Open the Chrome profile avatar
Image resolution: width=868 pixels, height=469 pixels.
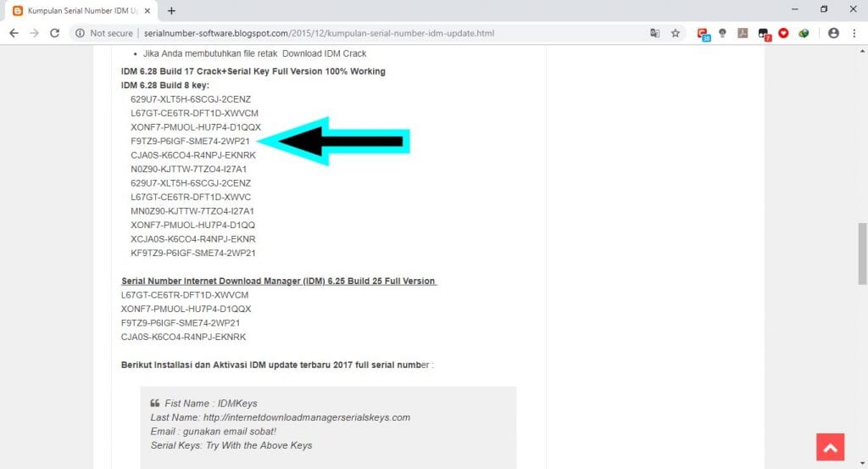(x=833, y=33)
